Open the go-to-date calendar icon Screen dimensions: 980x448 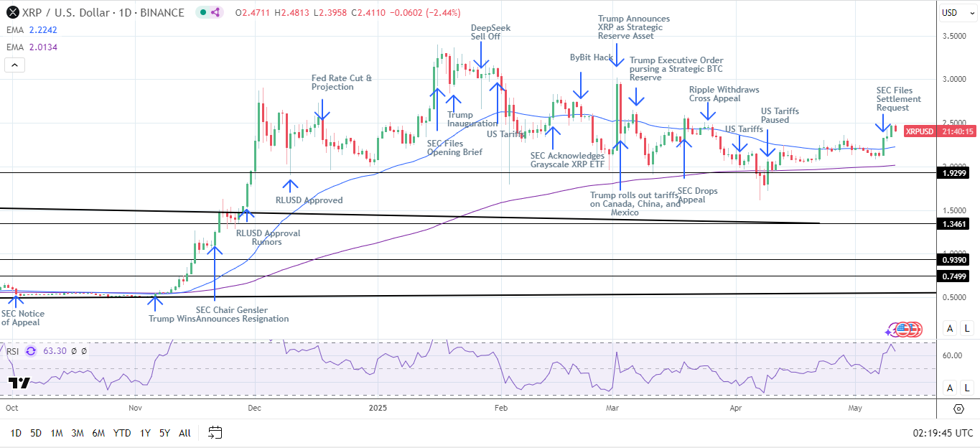(215, 432)
